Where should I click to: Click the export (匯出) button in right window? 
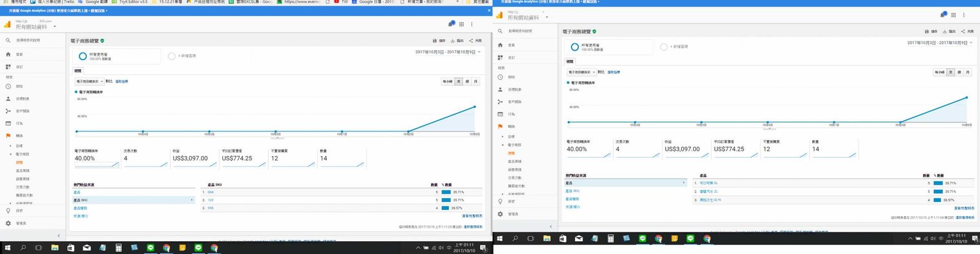pos(950,31)
